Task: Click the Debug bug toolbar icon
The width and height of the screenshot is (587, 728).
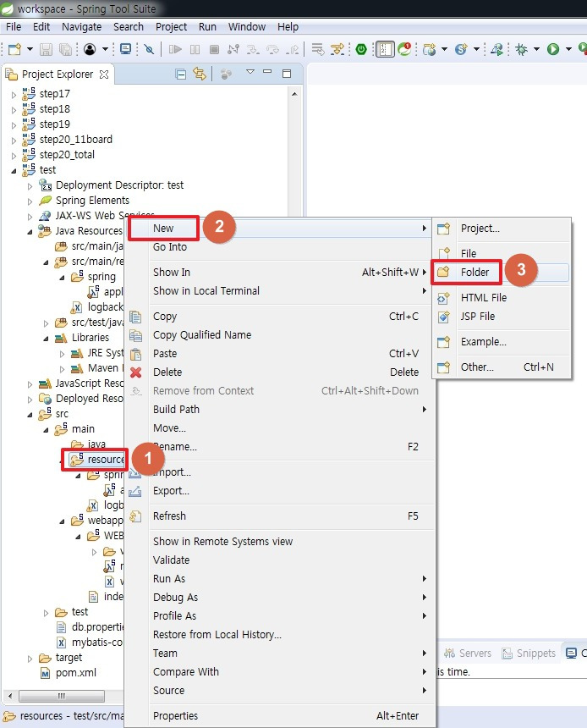Action: click(x=522, y=49)
